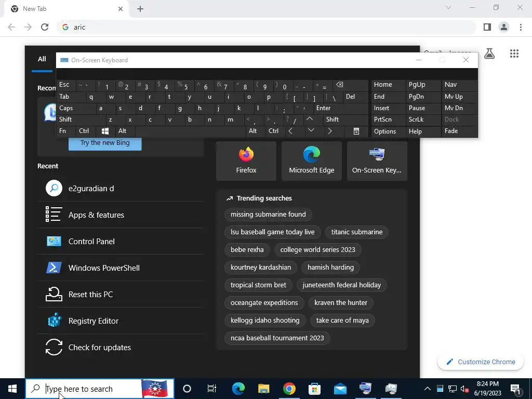This screenshot has height=399, width=532.
Task: Open Edge from the taskbar
Action: pos(238,389)
